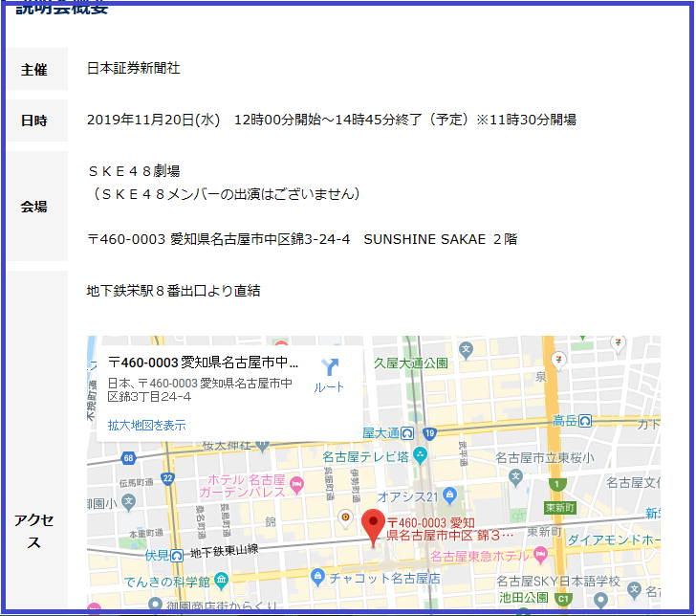Screen dimensions: 696x616
Task: Click 久屋大通公園 park label
Action: coord(410,363)
